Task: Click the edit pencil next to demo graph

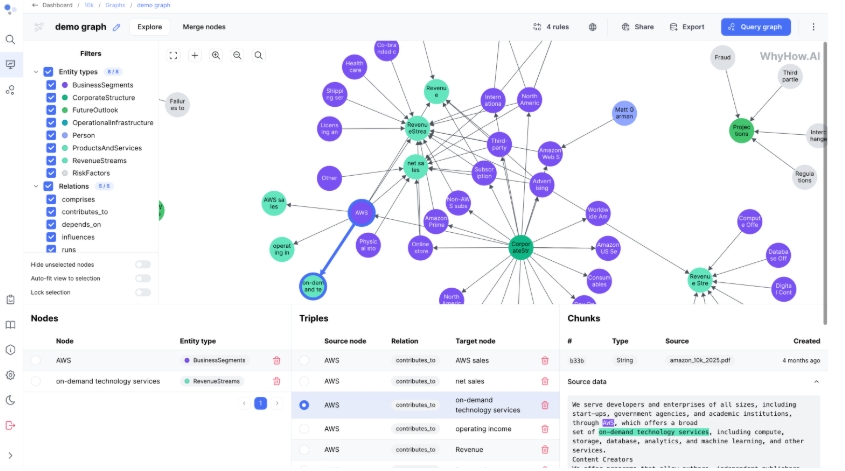Action: (x=117, y=27)
